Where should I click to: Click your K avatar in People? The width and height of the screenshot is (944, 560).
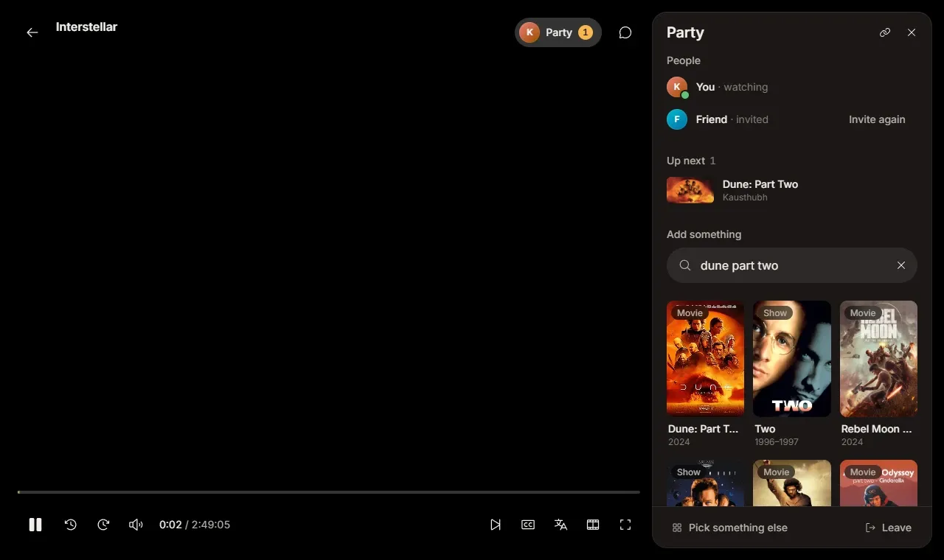pos(677,87)
